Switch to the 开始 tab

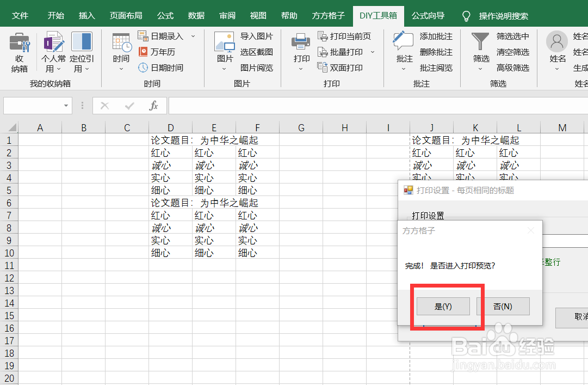[56, 16]
